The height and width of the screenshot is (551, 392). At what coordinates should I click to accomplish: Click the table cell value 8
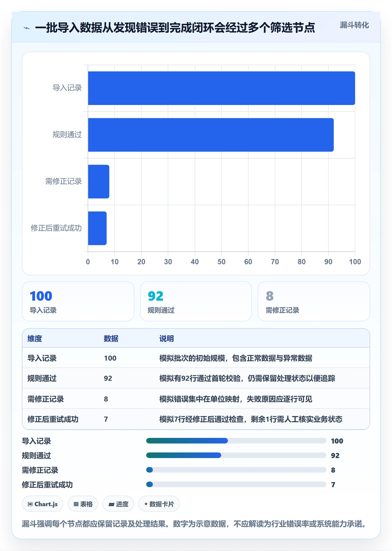point(106,399)
